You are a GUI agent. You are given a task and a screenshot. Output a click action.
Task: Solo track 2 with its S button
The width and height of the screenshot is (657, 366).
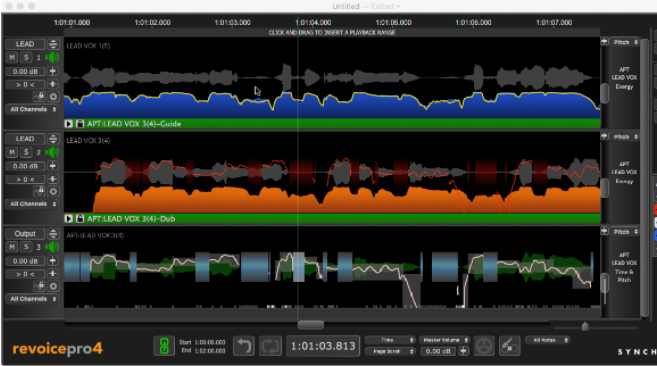click(26, 152)
